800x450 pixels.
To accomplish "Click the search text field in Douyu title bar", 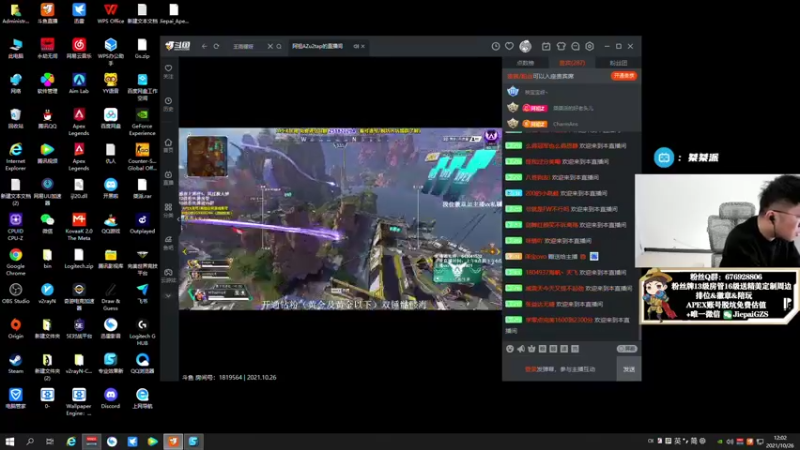I will pos(247,46).
